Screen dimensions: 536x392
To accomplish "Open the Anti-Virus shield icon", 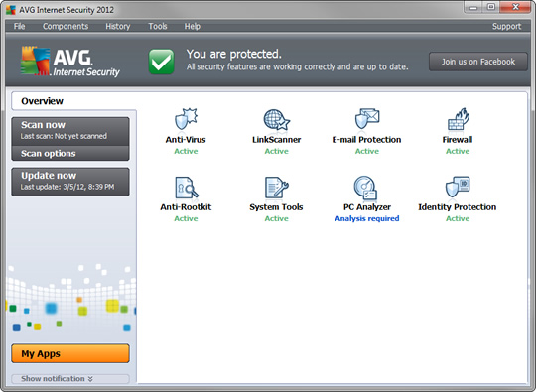I will (x=186, y=118).
